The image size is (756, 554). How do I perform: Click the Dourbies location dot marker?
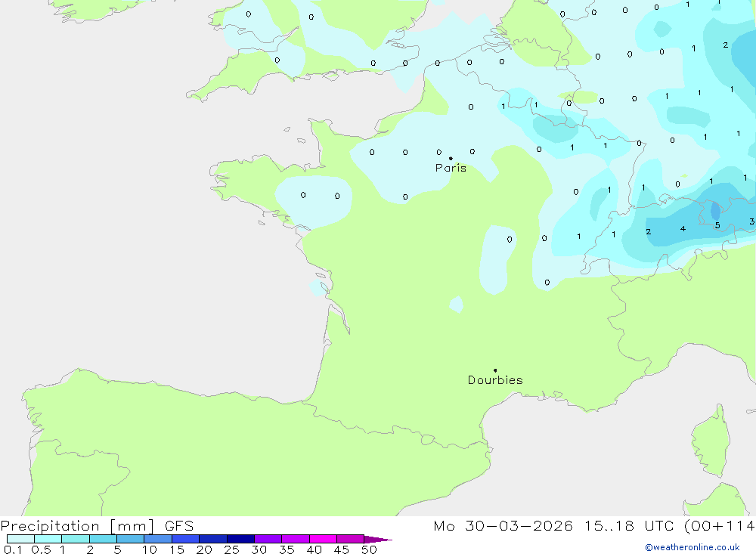tap(495, 370)
